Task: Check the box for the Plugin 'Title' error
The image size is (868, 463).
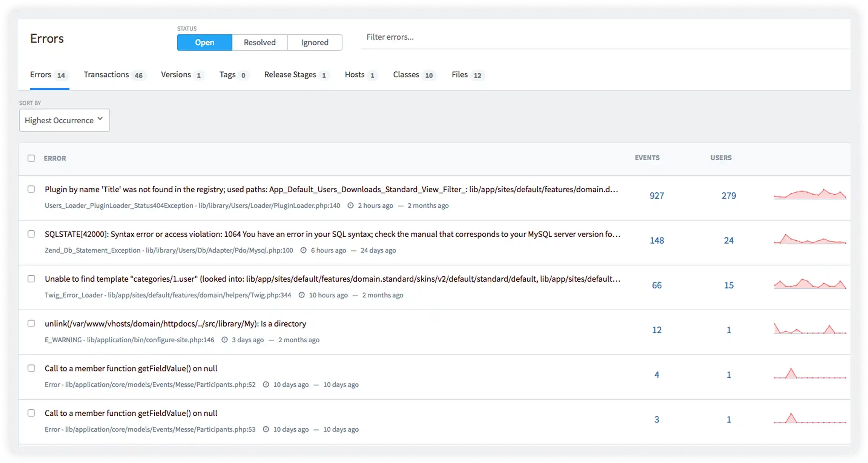Action: tap(31, 189)
